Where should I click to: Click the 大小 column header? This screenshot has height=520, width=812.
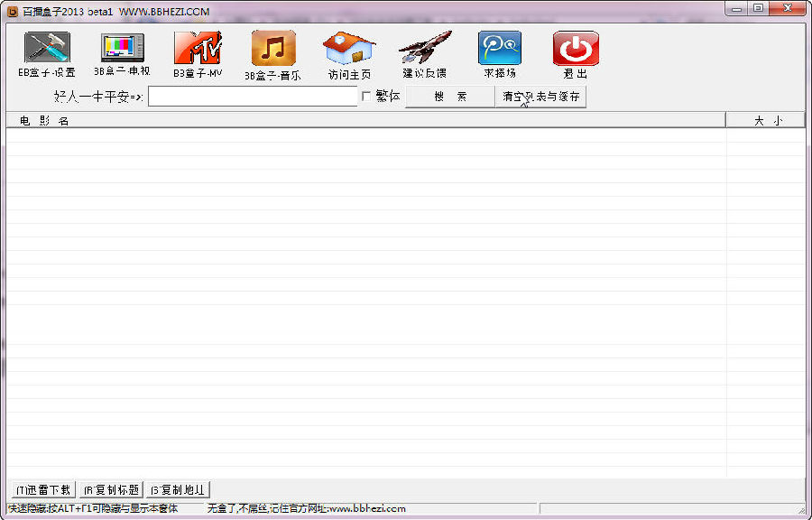pos(766,120)
